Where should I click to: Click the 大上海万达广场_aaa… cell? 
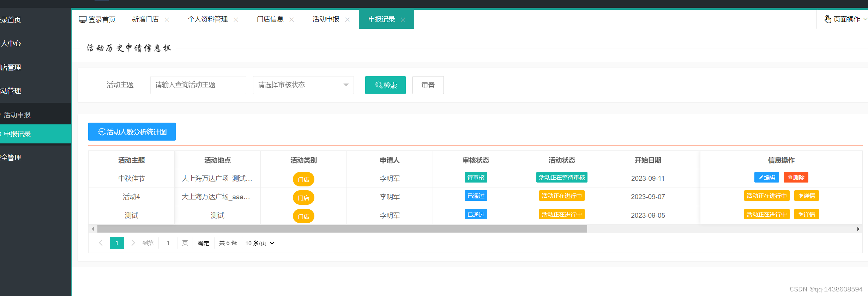click(x=217, y=197)
